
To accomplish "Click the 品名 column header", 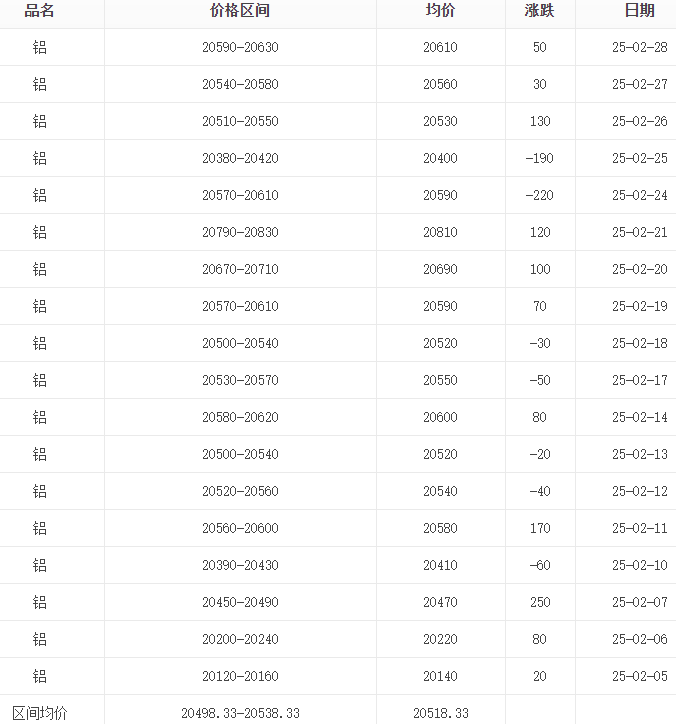I will point(40,11).
